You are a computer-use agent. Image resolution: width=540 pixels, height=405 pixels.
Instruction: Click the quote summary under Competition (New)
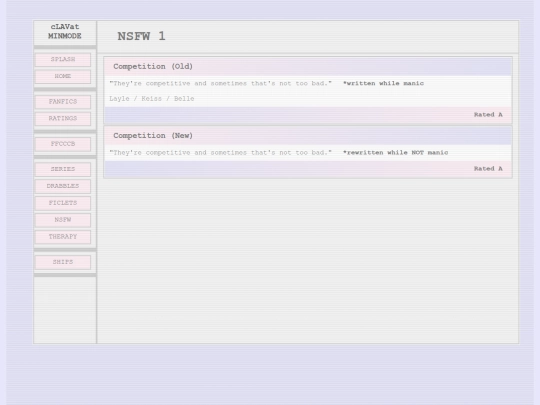[220, 153]
